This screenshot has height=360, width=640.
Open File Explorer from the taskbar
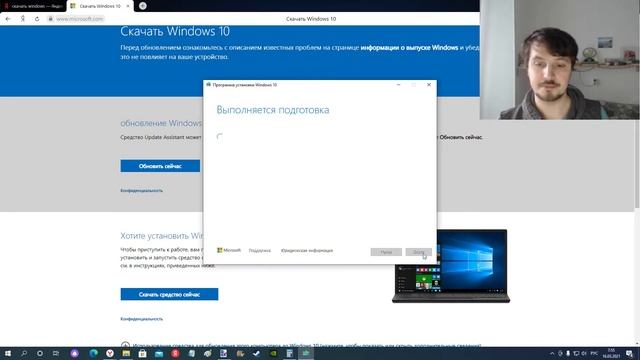pyautogui.click(x=126, y=353)
